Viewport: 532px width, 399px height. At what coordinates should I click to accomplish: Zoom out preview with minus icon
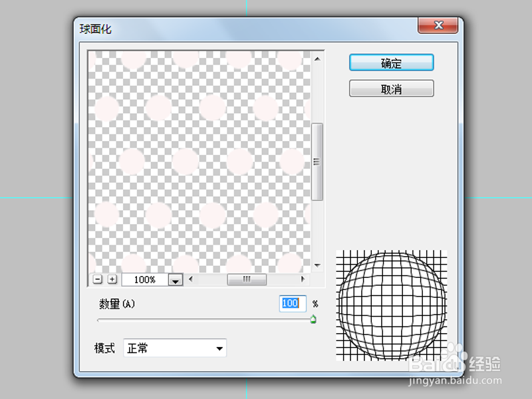[97, 279]
